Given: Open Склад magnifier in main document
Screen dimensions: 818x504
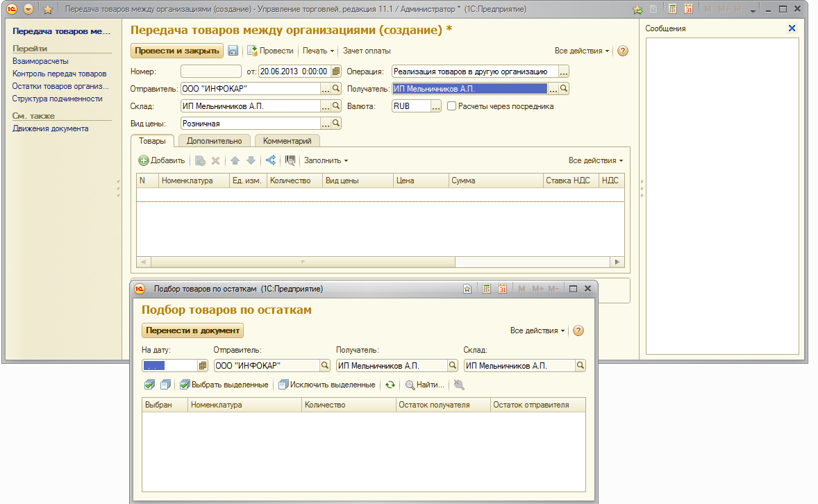Looking at the screenshot, I should [336, 106].
